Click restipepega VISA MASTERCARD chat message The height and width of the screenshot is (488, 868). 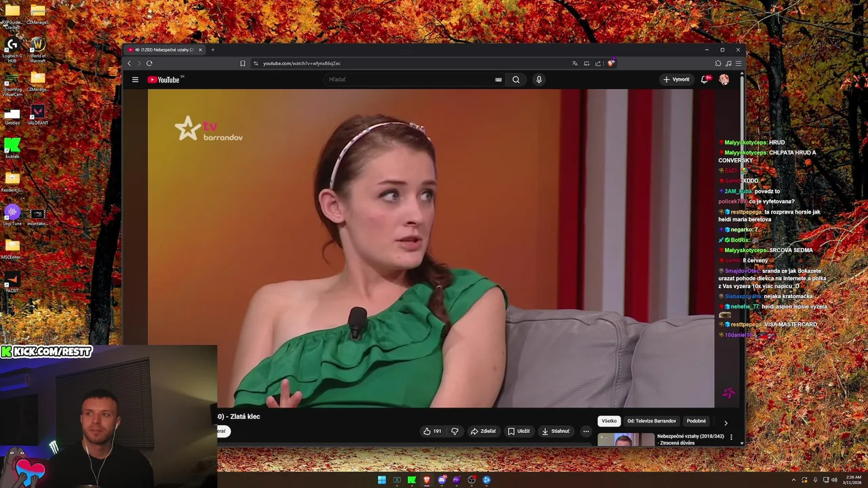768,325
